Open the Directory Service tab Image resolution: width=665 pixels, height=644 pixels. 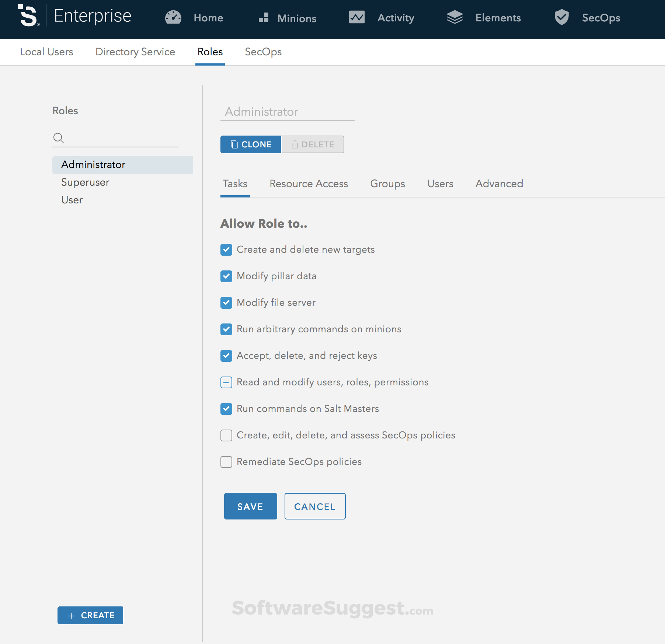(x=135, y=52)
